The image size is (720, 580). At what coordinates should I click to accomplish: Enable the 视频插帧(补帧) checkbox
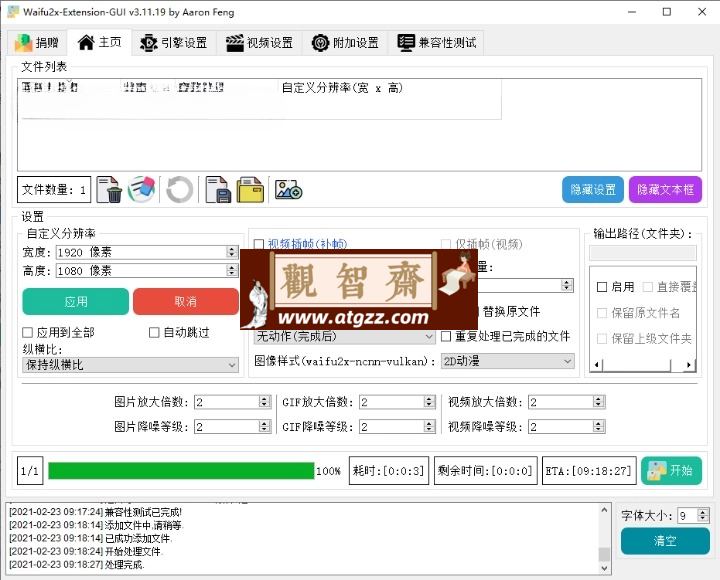click(259, 244)
